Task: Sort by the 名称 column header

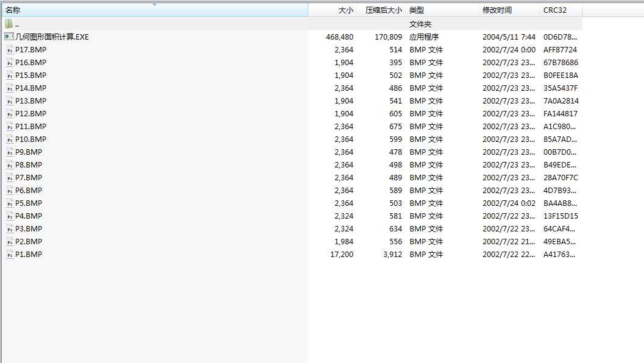Action: point(154,10)
